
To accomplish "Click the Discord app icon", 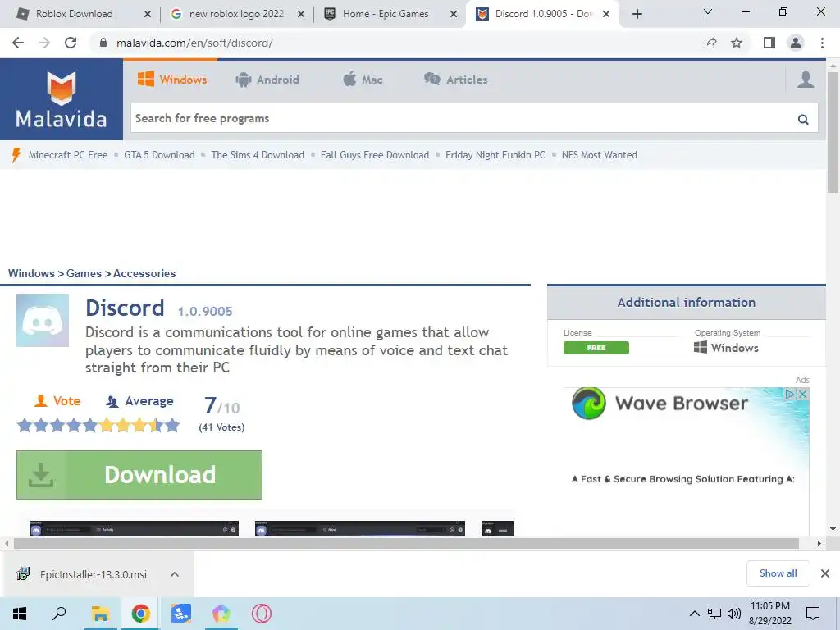I will (x=43, y=321).
